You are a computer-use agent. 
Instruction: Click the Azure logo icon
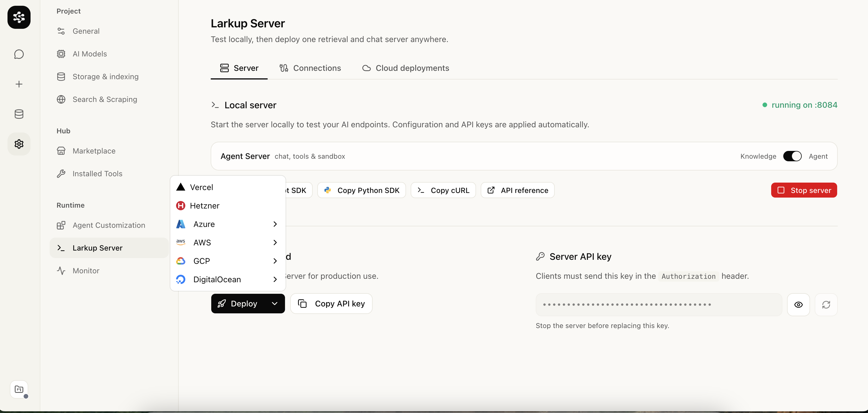pos(181,224)
